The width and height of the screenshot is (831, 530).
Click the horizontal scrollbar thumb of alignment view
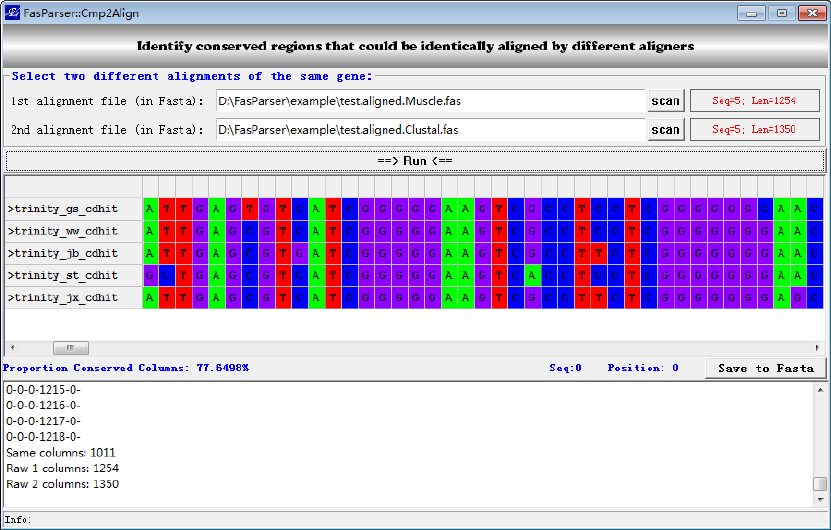(71, 348)
